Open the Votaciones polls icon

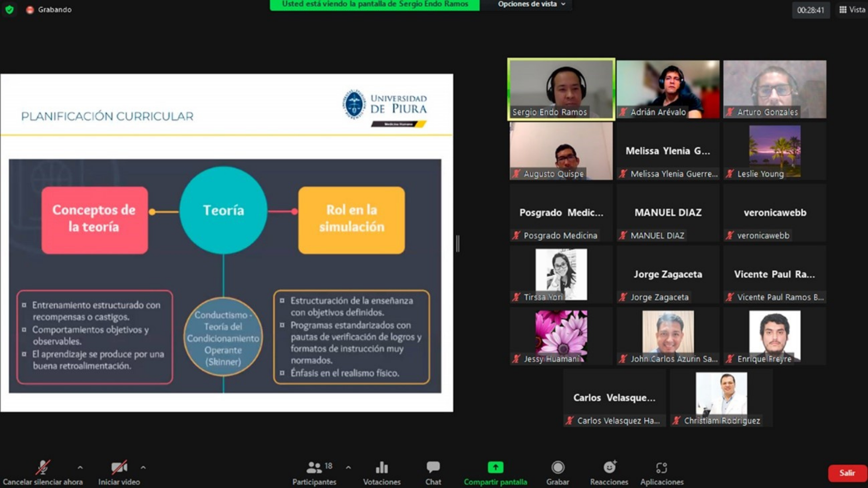[x=382, y=467]
